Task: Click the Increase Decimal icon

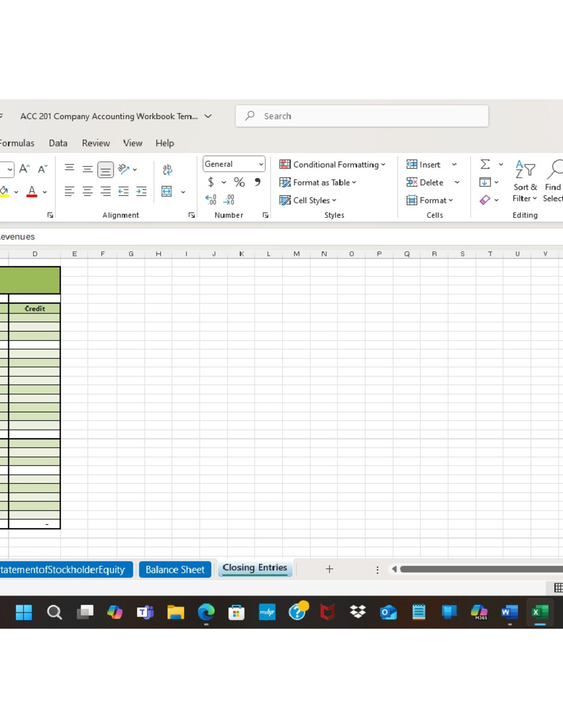Action: pos(211,199)
